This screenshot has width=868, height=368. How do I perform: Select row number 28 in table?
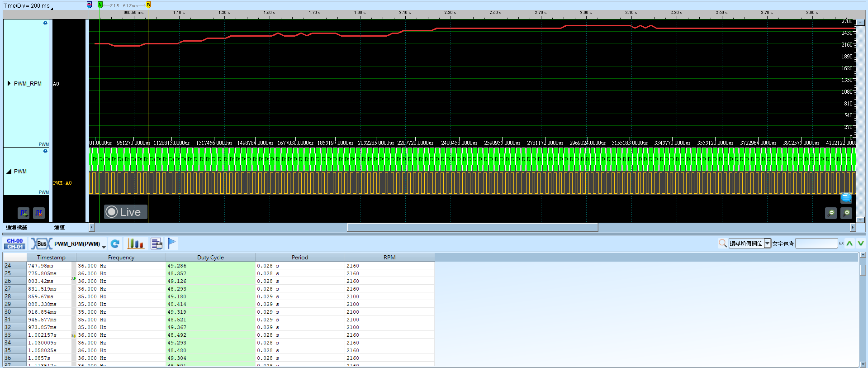[x=14, y=296]
